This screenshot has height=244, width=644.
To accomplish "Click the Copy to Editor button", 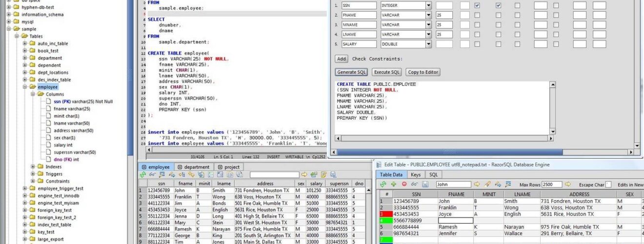I will pyautogui.click(x=423, y=72).
